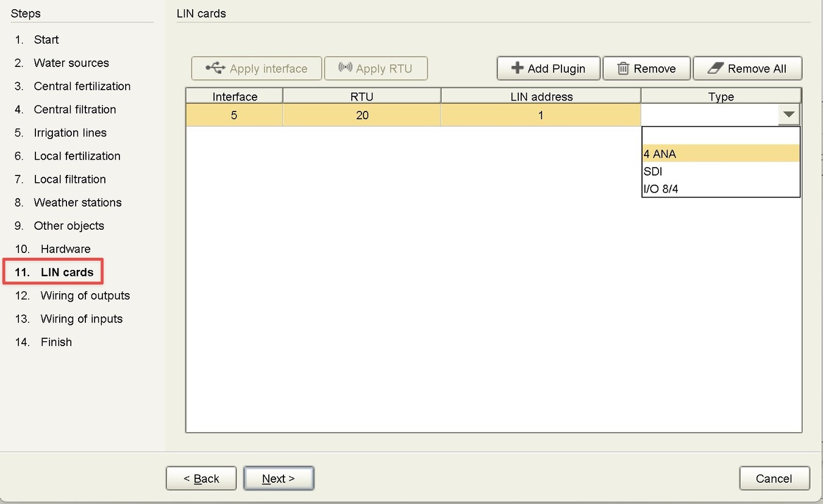Screen dimensions: 823x504
Task: Go to the Hardware step
Action: coord(65,249)
